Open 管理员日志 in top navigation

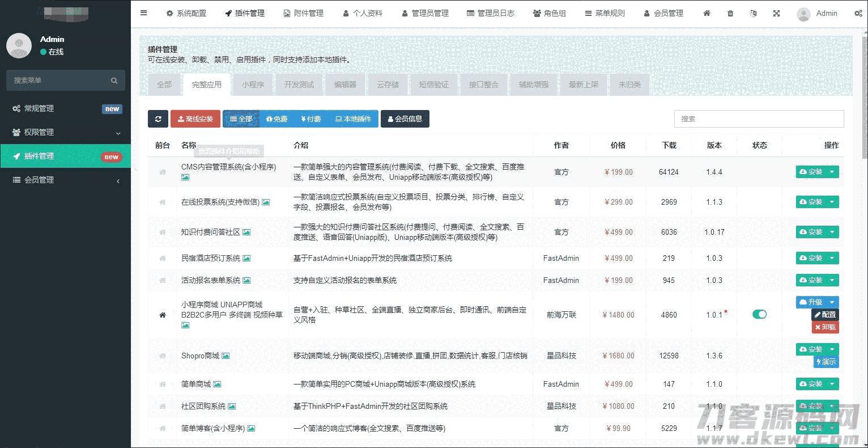click(490, 13)
